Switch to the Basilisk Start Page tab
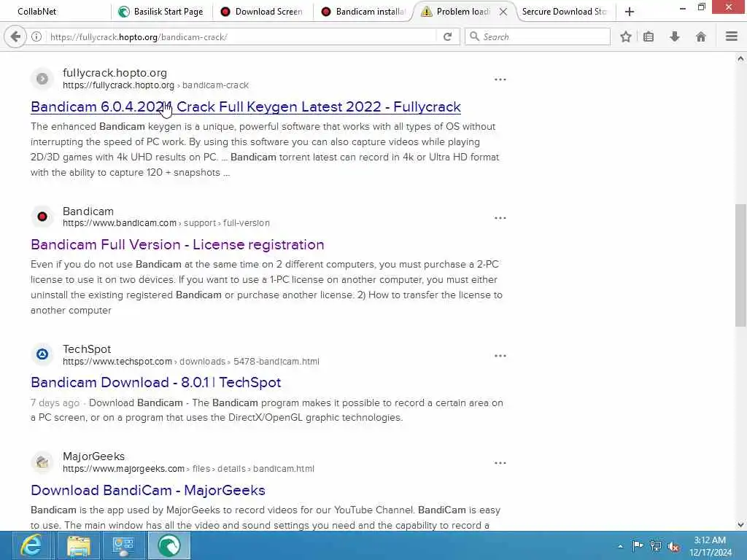The height and width of the screenshot is (560, 747). tap(161, 12)
